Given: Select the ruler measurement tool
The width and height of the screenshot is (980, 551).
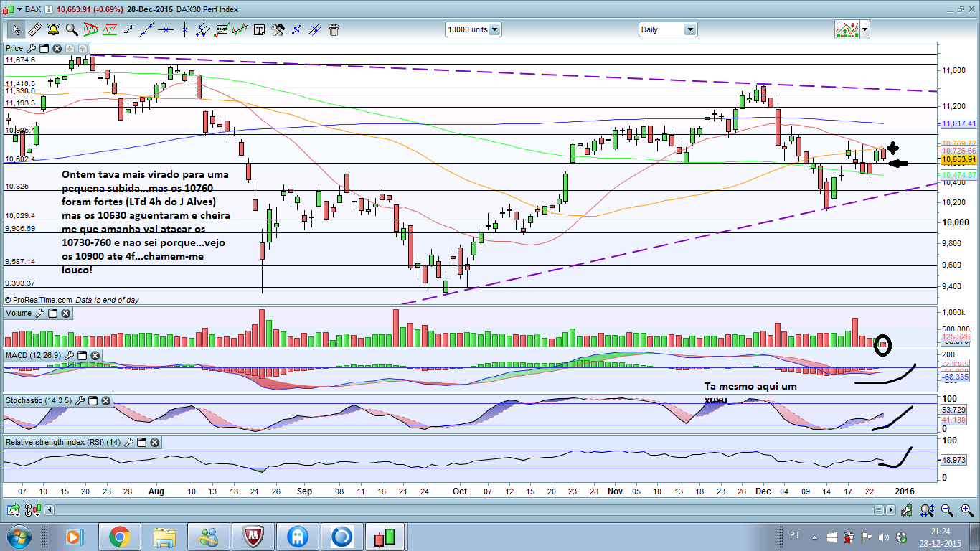Looking at the screenshot, I should coord(34,29).
